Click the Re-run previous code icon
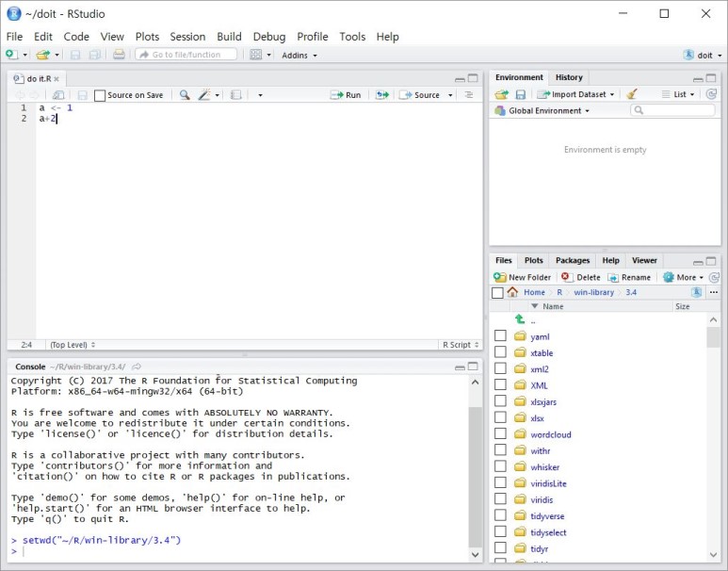 click(x=382, y=95)
